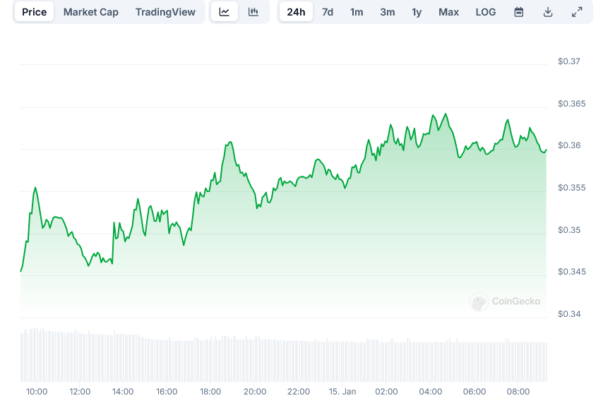Select the 24h time range
This screenshot has height=410, width=615.
tap(295, 12)
